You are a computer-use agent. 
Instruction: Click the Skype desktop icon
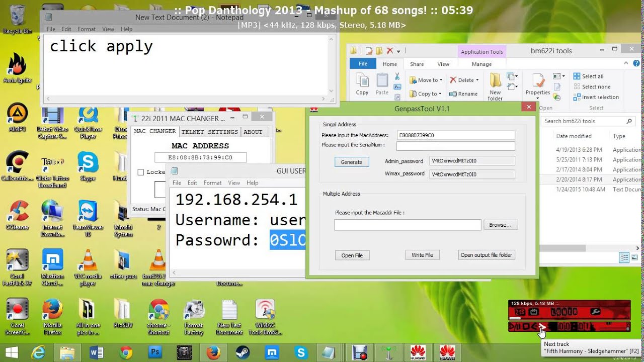point(88,167)
